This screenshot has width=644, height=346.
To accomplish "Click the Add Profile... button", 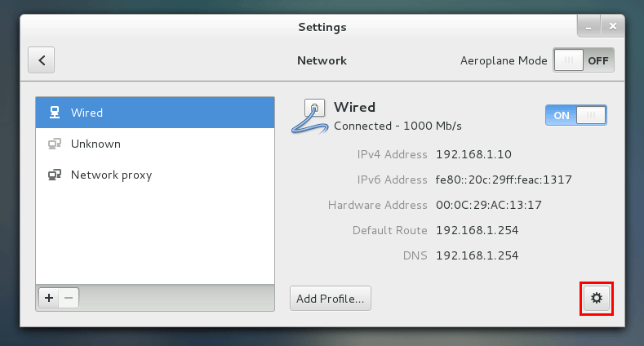I will click(331, 299).
